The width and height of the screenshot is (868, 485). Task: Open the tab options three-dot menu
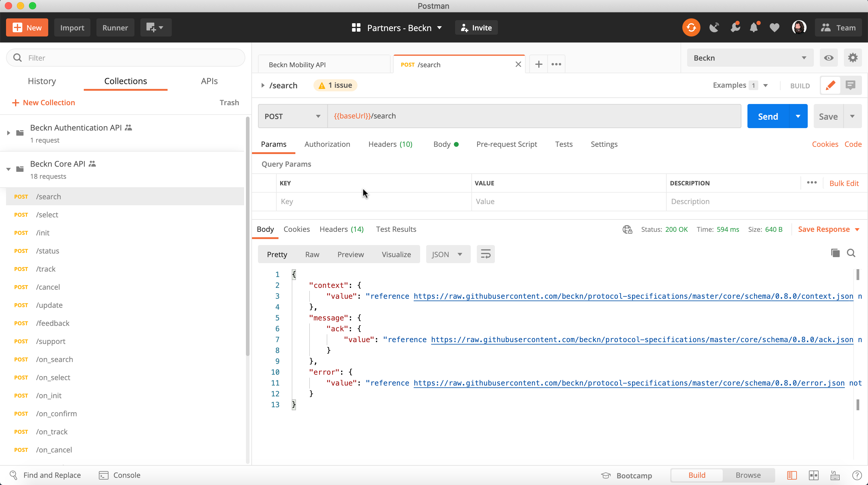(556, 64)
